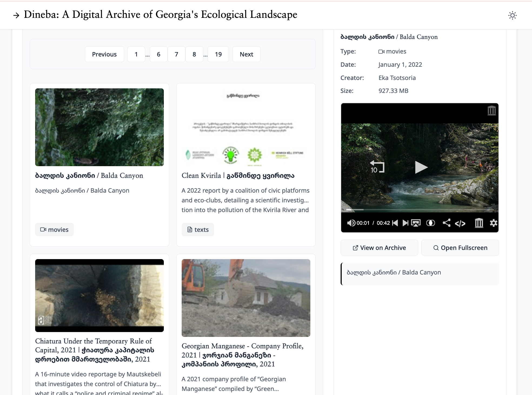Toggle light/dark theme sun icon
Screen dimensions: 532x395
pos(512,15)
